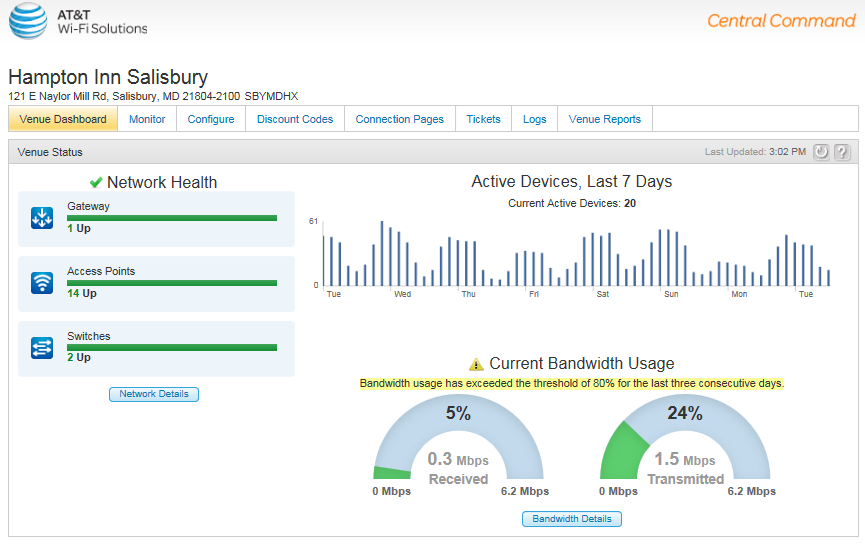
Task: Click the 'Last Updated: 3:02 PM' text
Action: click(755, 152)
